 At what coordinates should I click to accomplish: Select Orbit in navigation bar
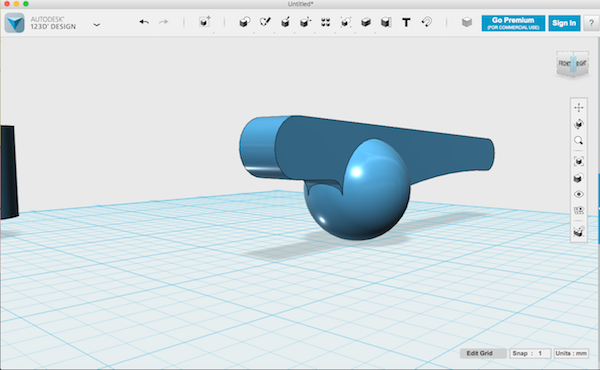click(579, 124)
